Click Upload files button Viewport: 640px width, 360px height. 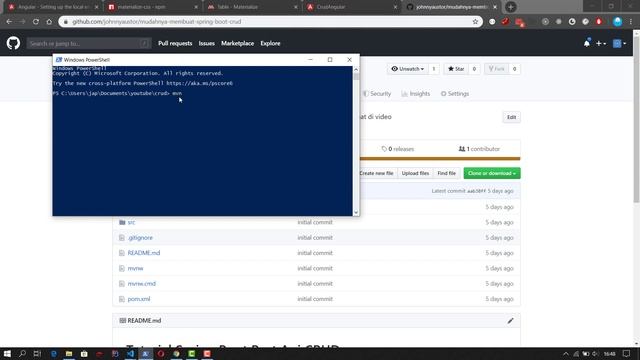point(415,173)
